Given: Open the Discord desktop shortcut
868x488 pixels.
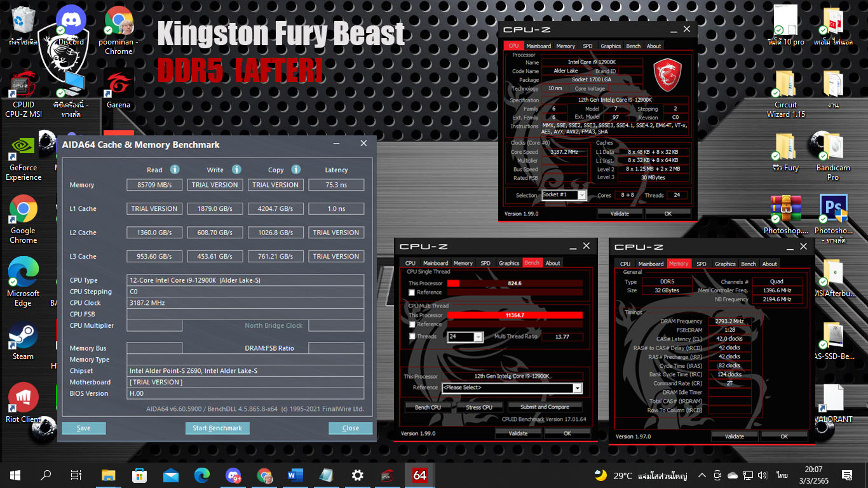Looking at the screenshot, I should pyautogui.click(x=71, y=20).
